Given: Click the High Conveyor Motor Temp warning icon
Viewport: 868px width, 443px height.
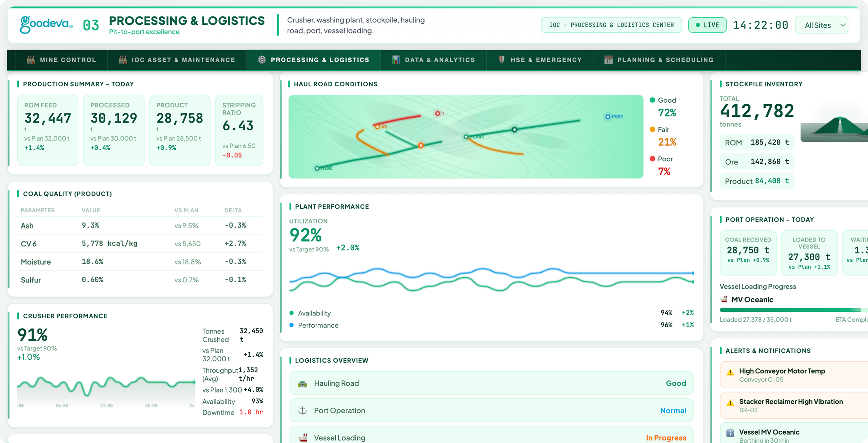Looking at the screenshot, I should pyautogui.click(x=730, y=373).
